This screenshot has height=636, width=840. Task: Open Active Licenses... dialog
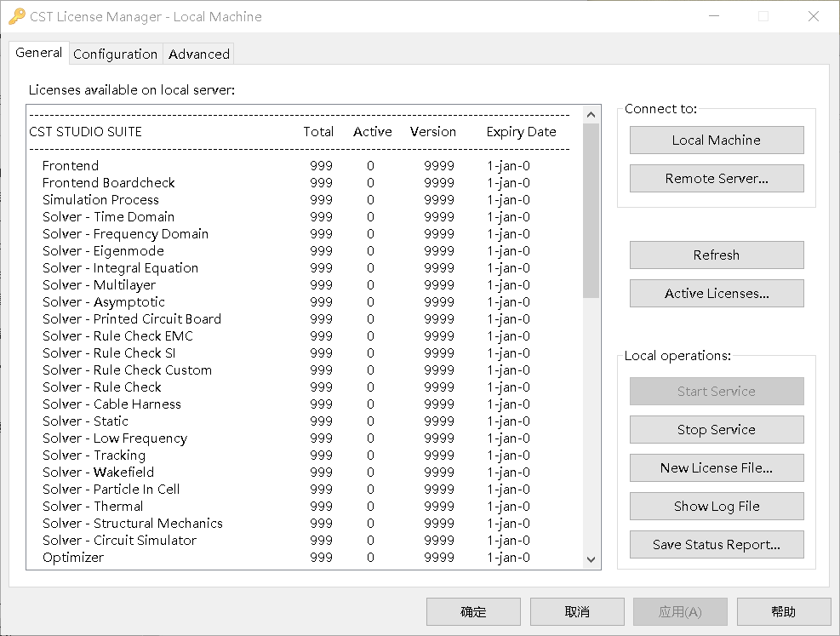point(717,294)
